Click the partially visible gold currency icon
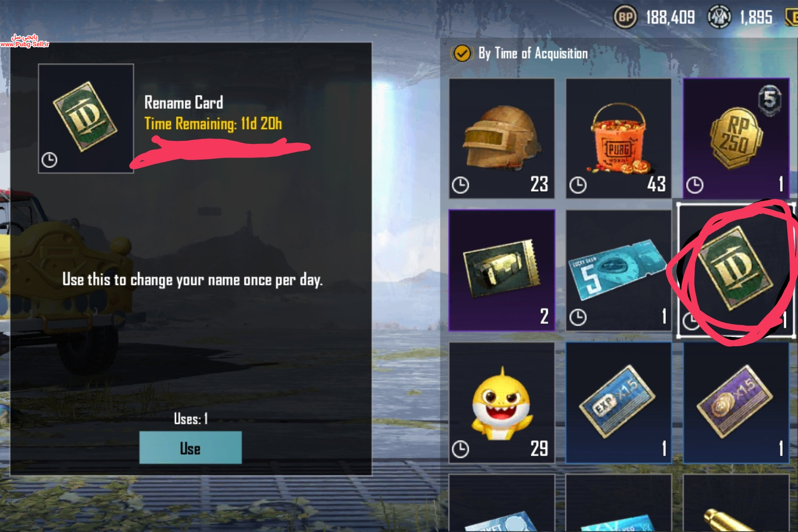 pos(792,17)
